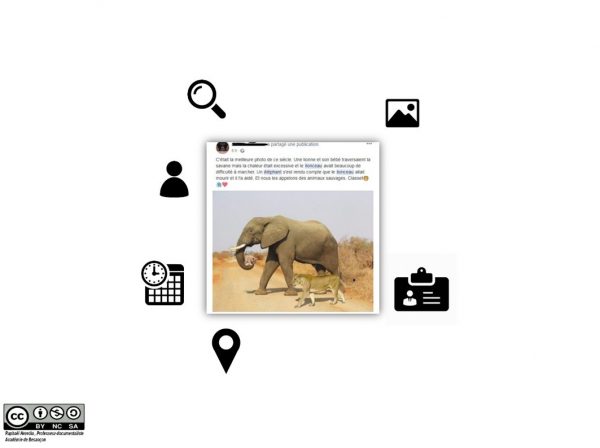Click the cub carried in the elephant's trunk

(250, 261)
